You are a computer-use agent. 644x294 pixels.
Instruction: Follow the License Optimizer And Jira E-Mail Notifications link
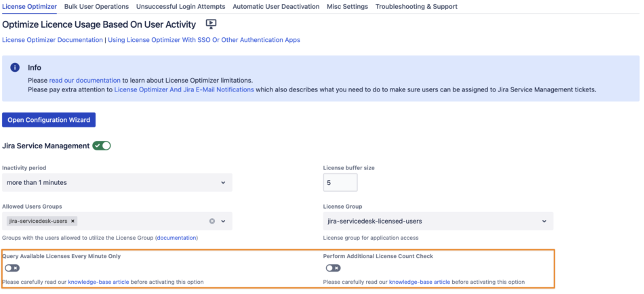pos(184,89)
